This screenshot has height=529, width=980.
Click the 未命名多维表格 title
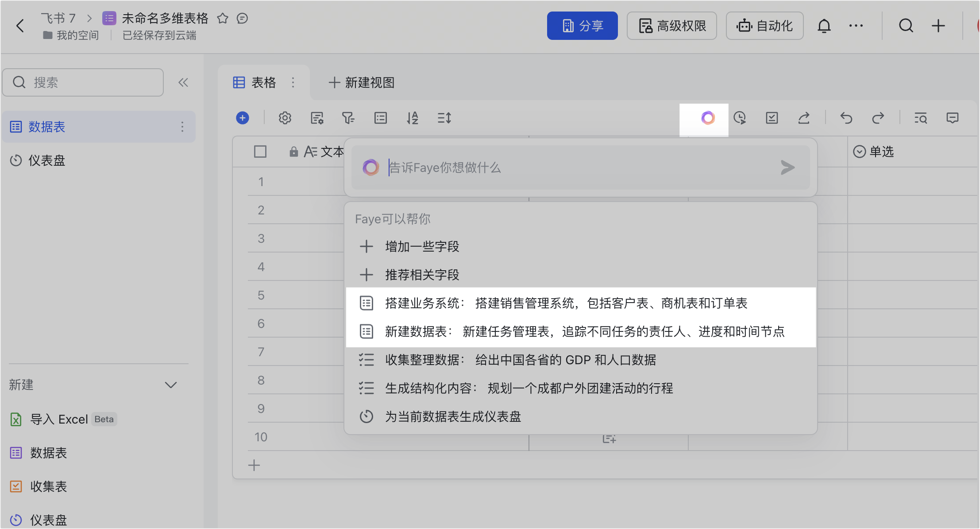pyautogui.click(x=165, y=18)
